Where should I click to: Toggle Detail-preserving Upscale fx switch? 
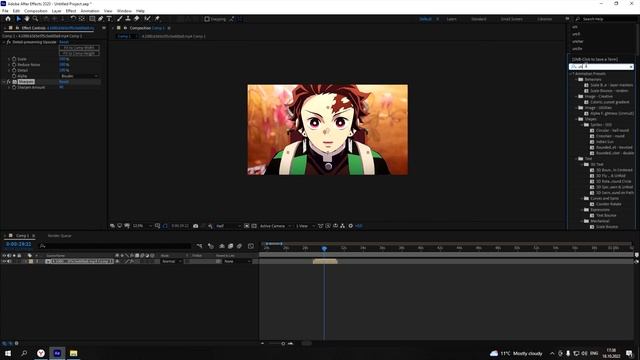click(9, 42)
